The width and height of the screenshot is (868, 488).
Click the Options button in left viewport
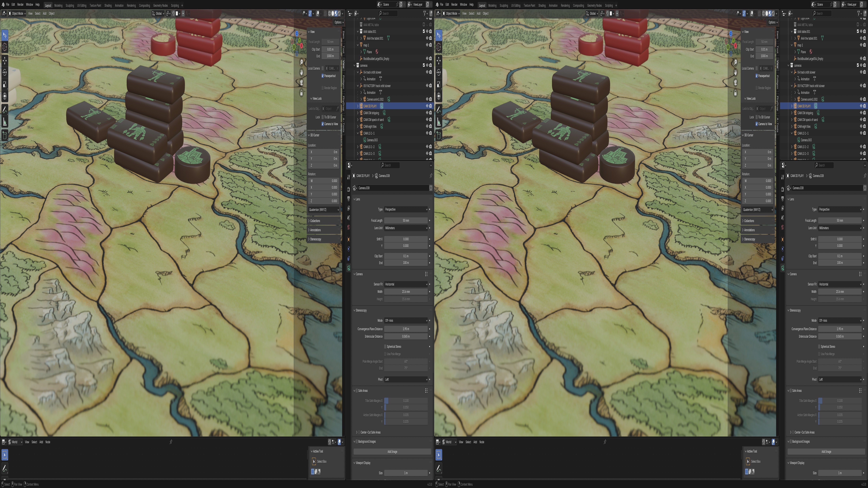[339, 22]
